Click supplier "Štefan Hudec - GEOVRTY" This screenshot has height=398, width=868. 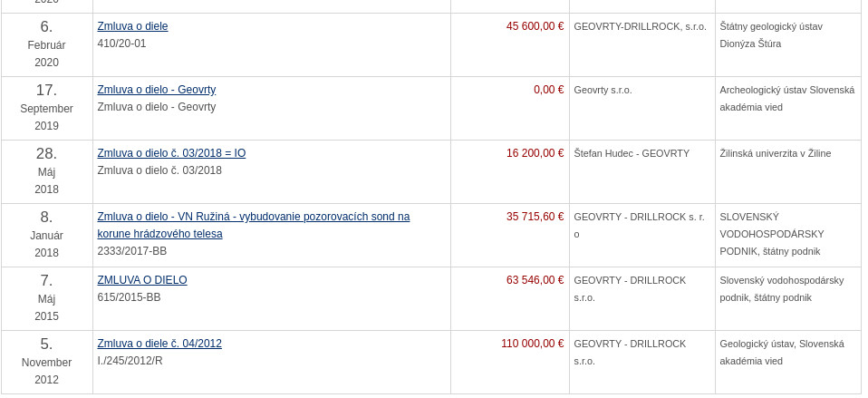click(632, 153)
